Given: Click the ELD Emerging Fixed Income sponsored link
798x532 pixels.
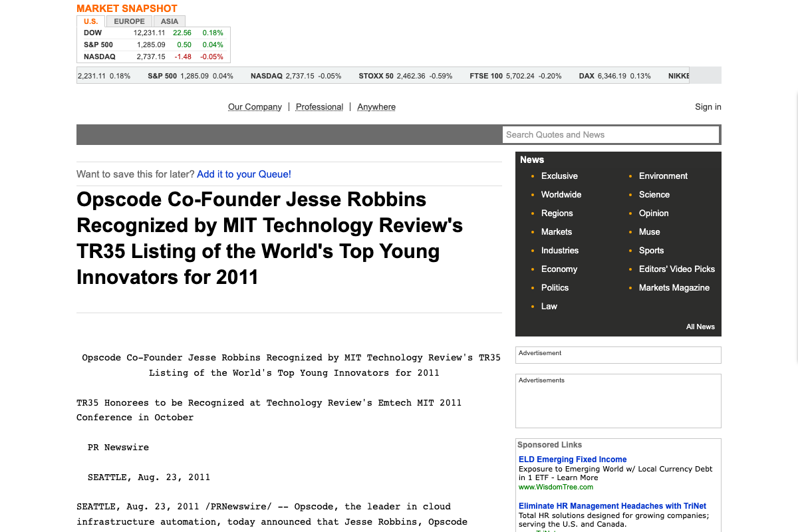Looking at the screenshot, I should [572, 459].
